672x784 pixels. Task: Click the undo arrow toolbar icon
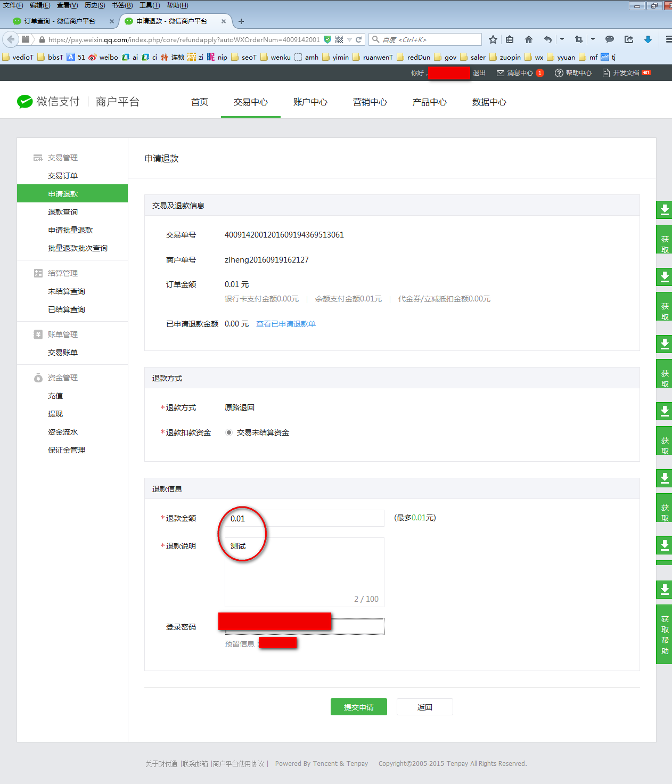tap(547, 39)
